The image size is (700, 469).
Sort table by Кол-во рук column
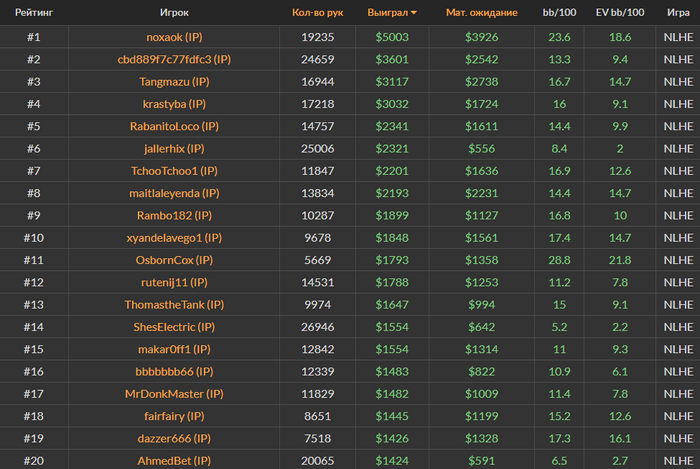click(317, 12)
